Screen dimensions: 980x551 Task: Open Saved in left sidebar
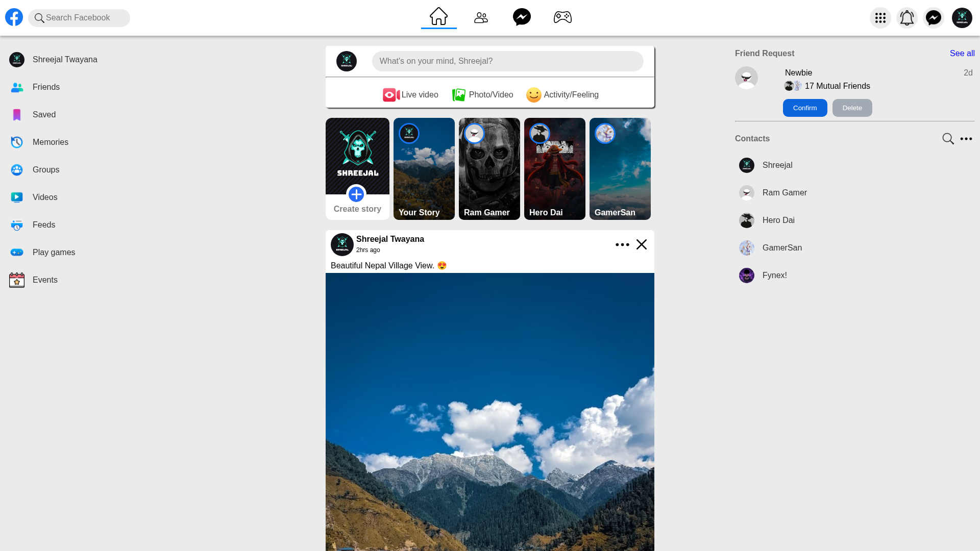pyautogui.click(x=33, y=115)
